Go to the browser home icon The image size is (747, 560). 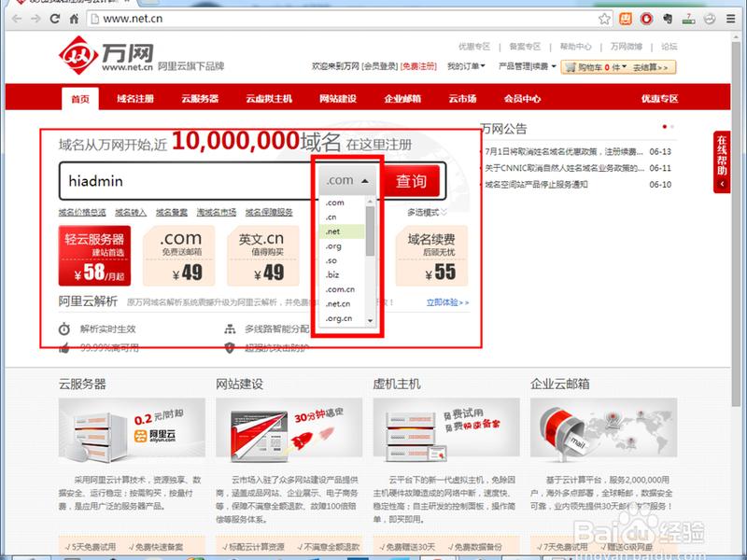click(74, 19)
